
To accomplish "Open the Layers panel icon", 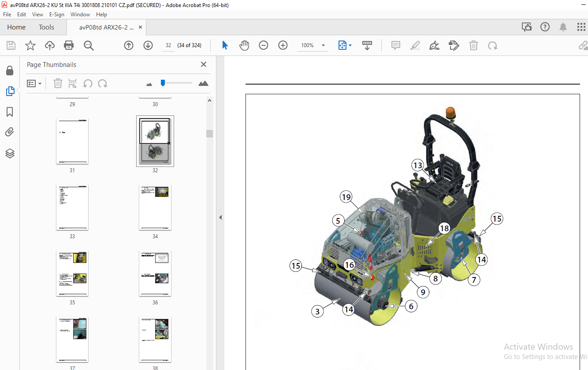I will (10, 153).
